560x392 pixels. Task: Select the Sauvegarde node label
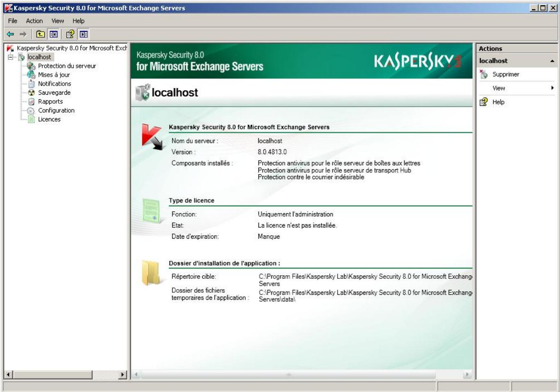[x=54, y=93]
